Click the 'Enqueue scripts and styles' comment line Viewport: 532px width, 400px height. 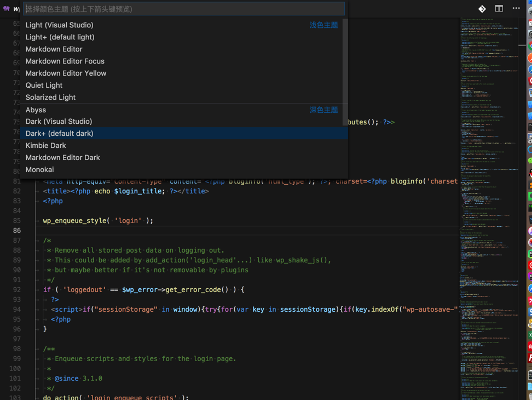point(141,358)
